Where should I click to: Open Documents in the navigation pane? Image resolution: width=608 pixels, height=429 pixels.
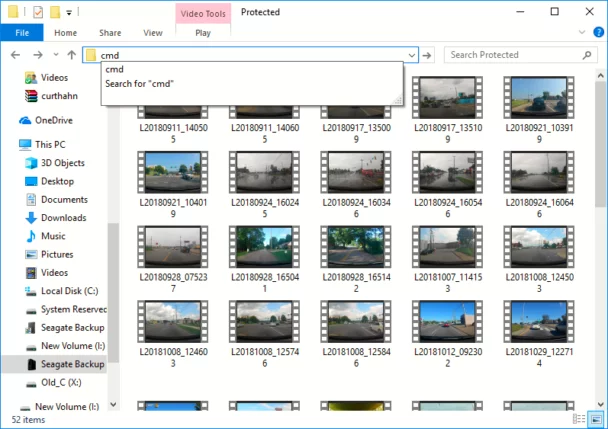tap(64, 199)
